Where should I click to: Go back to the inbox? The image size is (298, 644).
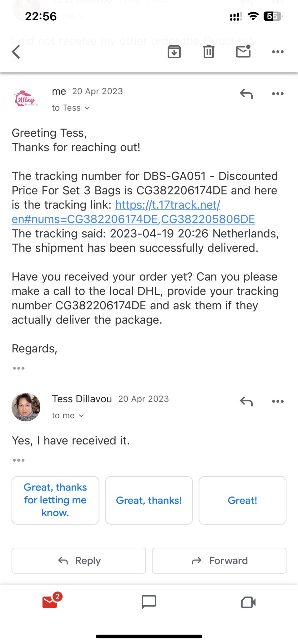[16, 52]
